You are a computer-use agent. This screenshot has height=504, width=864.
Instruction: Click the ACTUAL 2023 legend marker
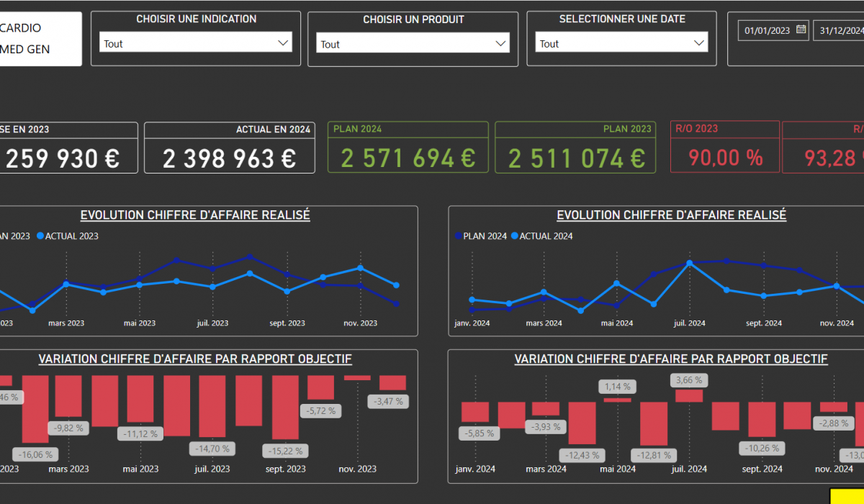[x=40, y=236]
